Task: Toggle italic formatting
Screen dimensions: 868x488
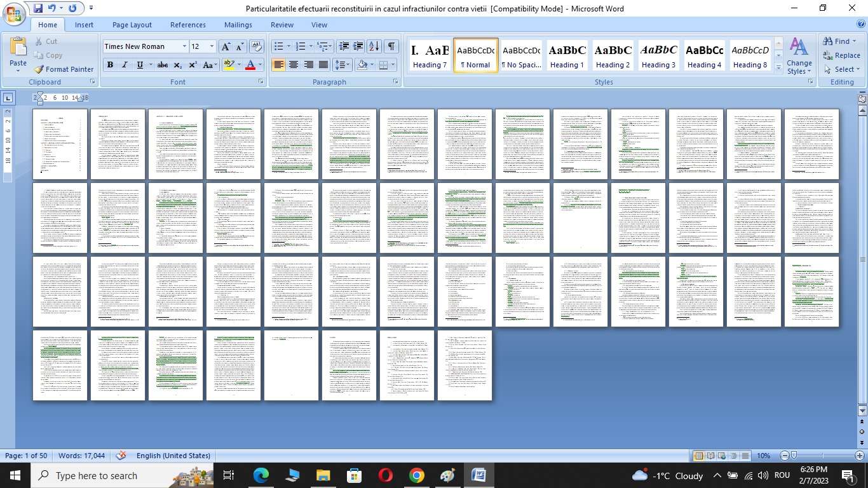Action: 124,65
